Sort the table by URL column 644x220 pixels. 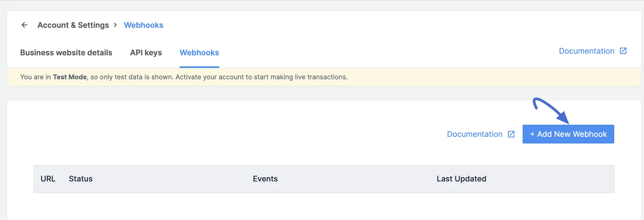(x=48, y=178)
